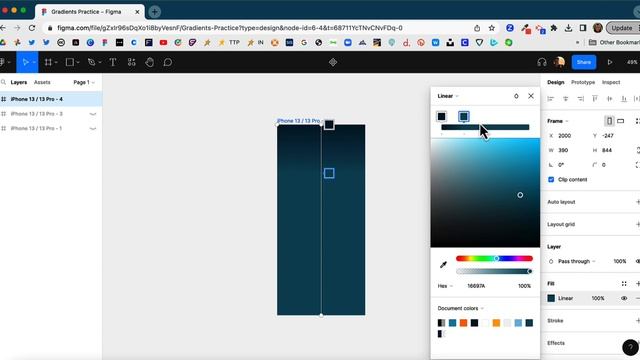Select the Frame tool
This screenshot has height=360, width=640.
click(x=48, y=62)
